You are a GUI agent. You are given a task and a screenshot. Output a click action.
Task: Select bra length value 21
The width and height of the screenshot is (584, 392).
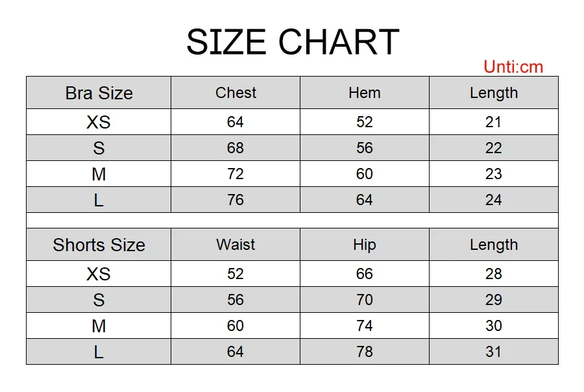(x=494, y=122)
